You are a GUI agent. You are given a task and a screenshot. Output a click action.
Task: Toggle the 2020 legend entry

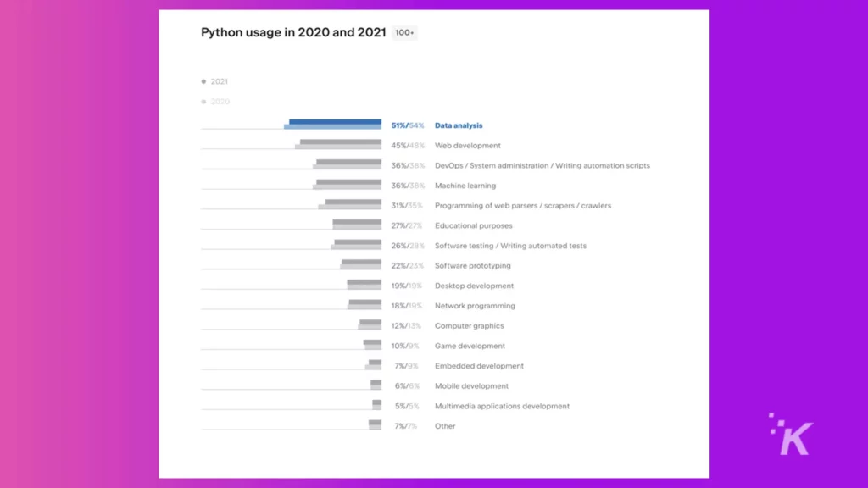click(x=215, y=102)
